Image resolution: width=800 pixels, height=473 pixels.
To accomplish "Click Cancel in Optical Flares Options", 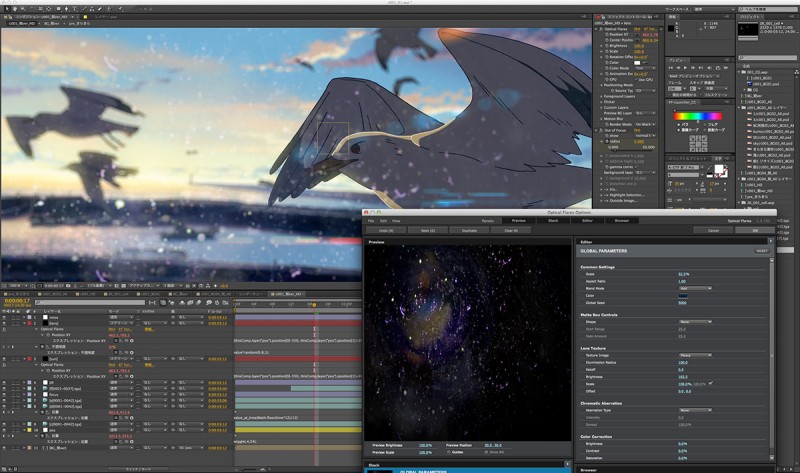I will 713,230.
